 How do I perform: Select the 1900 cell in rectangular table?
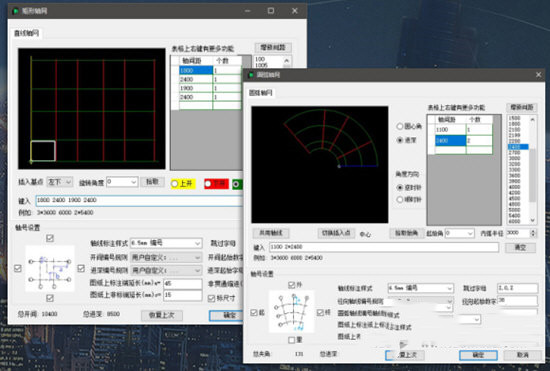196,88
